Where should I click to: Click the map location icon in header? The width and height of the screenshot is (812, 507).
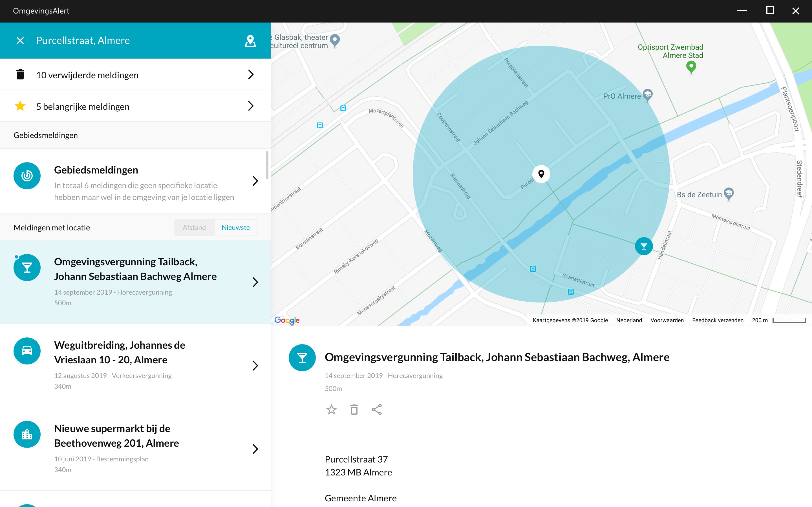(250, 41)
